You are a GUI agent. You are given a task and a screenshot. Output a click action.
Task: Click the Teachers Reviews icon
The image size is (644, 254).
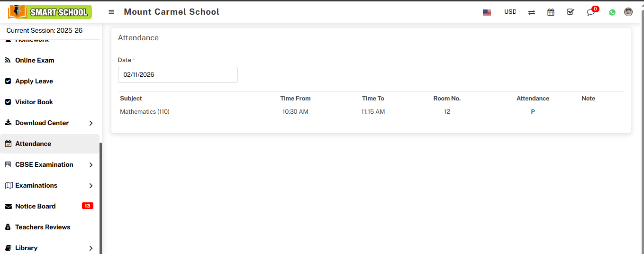(x=8, y=227)
